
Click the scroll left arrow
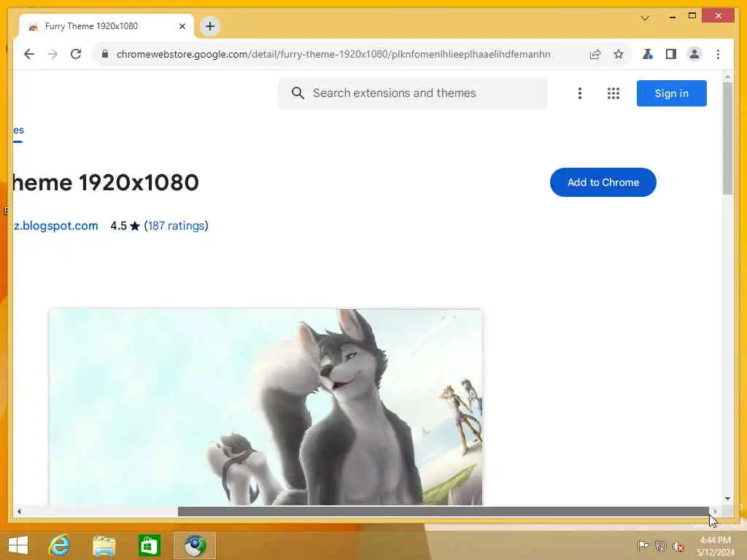tap(19, 511)
